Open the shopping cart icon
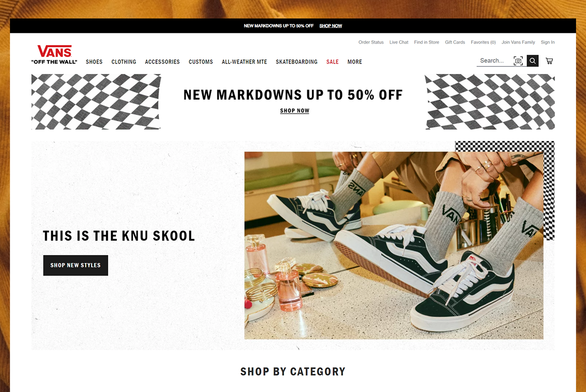 coord(549,61)
